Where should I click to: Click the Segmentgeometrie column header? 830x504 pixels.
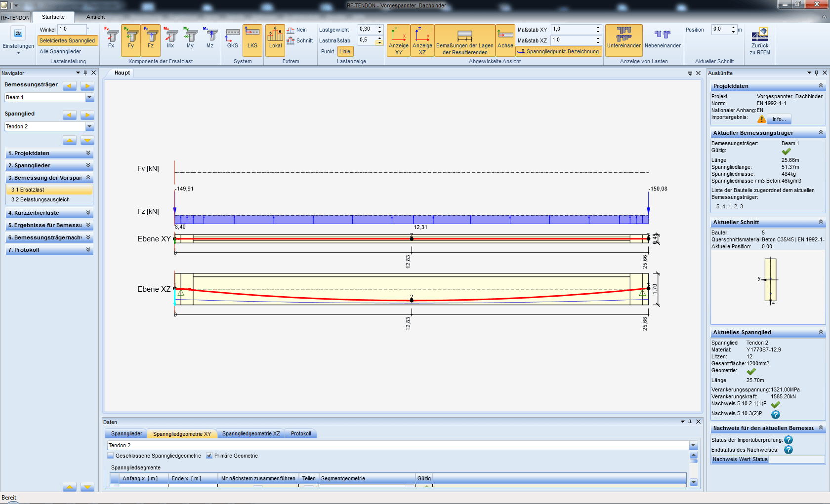point(367,478)
